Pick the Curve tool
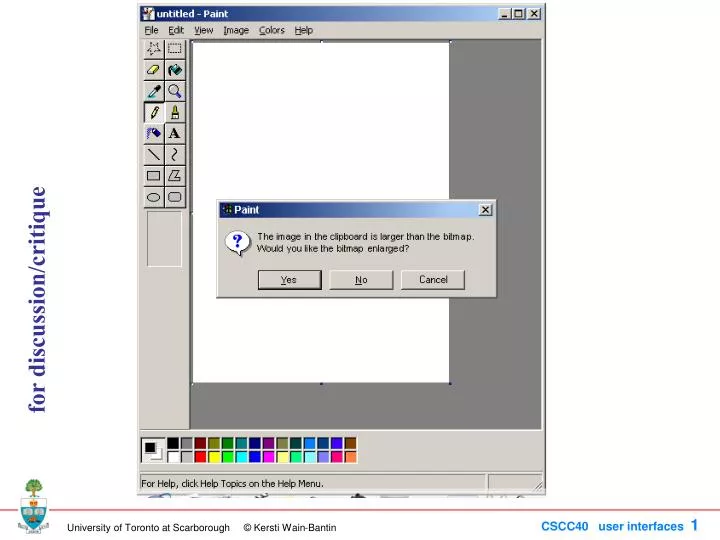 click(x=174, y=154)
